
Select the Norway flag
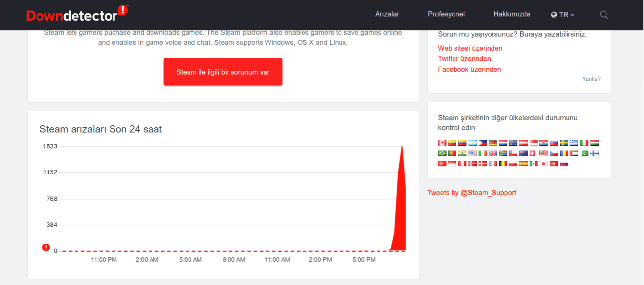(x=473, y=163)
